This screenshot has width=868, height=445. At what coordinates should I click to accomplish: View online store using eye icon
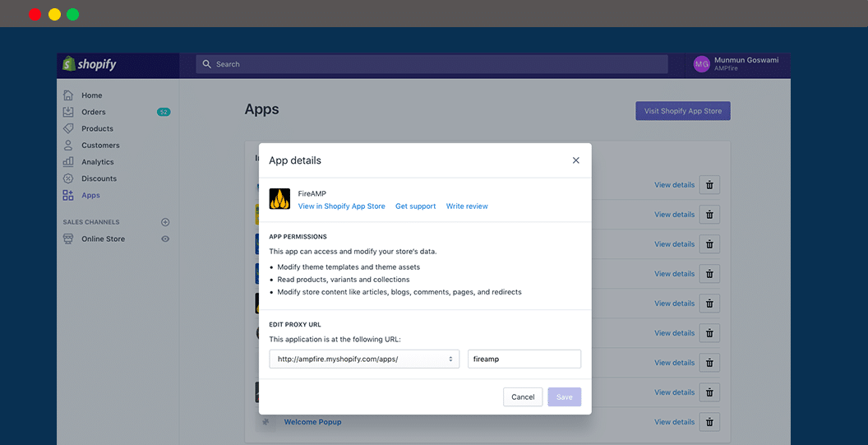click(x=165, y=239)
